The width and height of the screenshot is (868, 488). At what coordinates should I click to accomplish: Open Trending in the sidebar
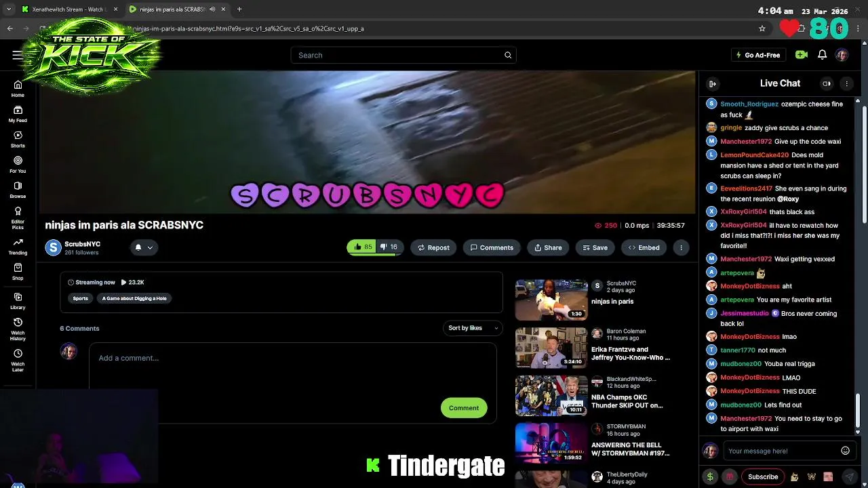coord(18,246)
